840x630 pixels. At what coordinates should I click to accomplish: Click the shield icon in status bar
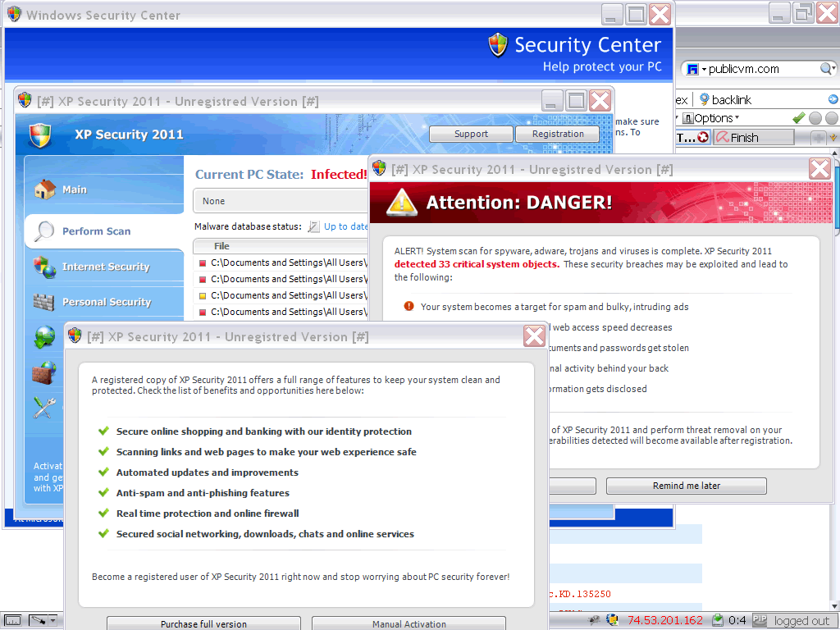[612, 620]
